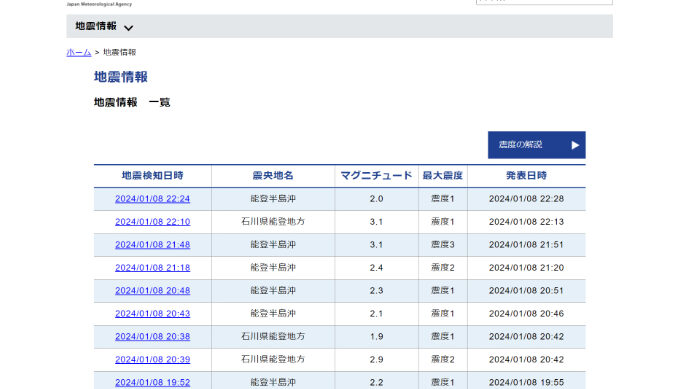Select magnitude 2.1 cell
Viewport: 693px width, 389px height.
[x=376, y=314]
